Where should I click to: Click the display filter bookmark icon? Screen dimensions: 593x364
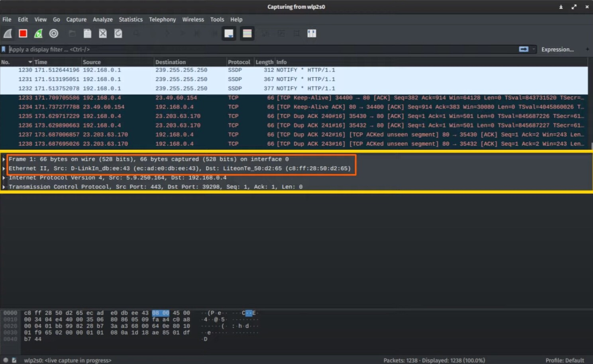click(4, 49)
